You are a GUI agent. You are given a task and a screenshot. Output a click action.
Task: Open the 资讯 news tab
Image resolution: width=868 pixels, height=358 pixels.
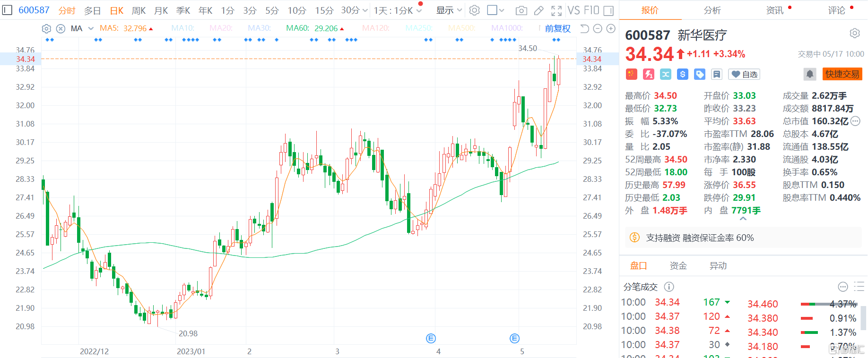coord(775,10)
